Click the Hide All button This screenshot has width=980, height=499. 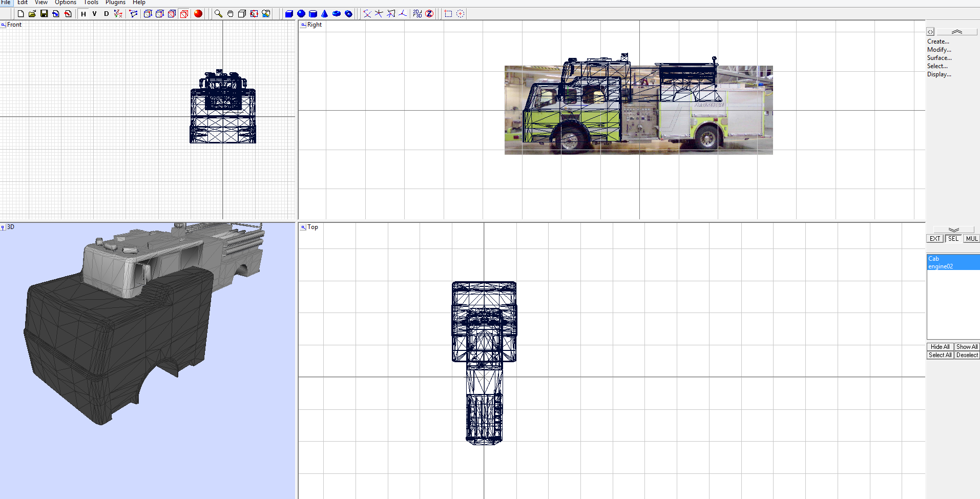(940, 346)
